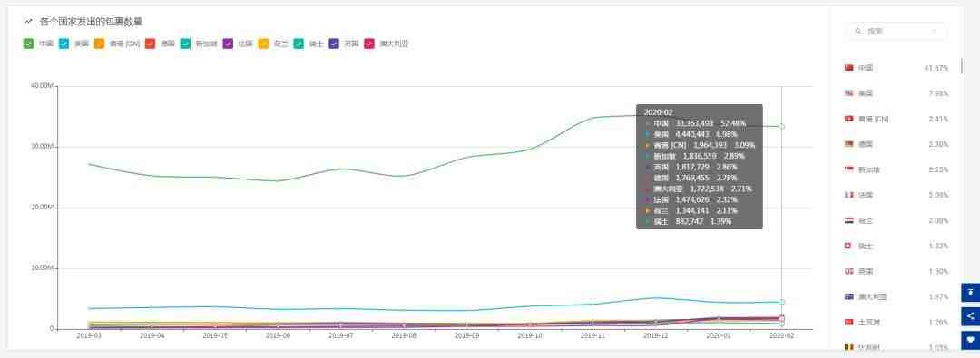The image size is (980, 358).
Task: Click the 2019-12 x-axis label
Action: point(656,335)
